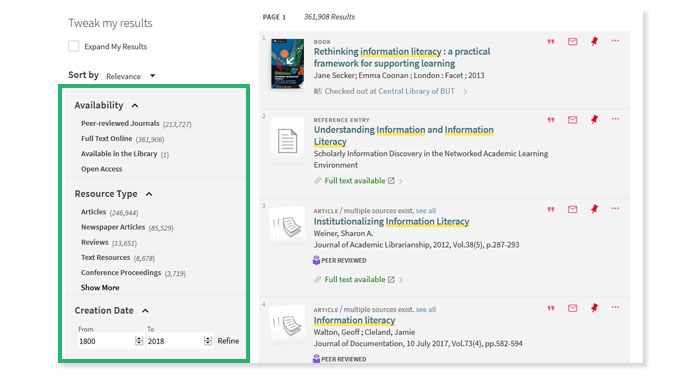Open Rethinking information literacy title

pyautogui.click(x=402, y=58)
